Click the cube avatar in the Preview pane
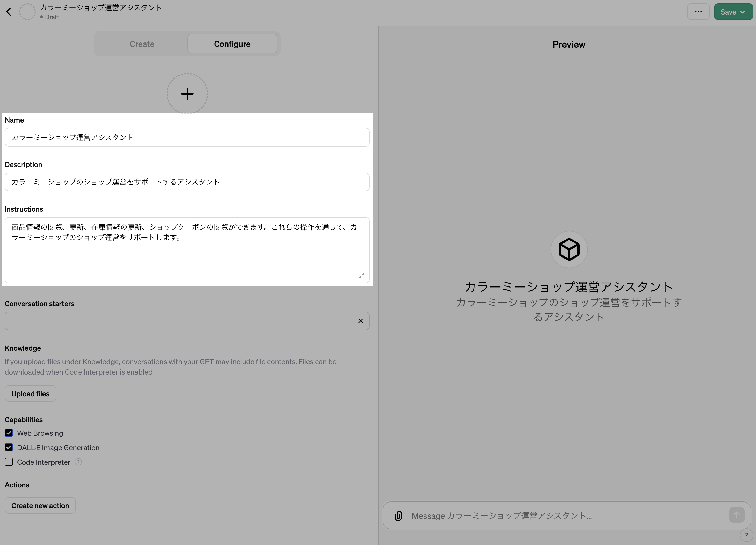 pyautogui.click(x=568, y=249)
